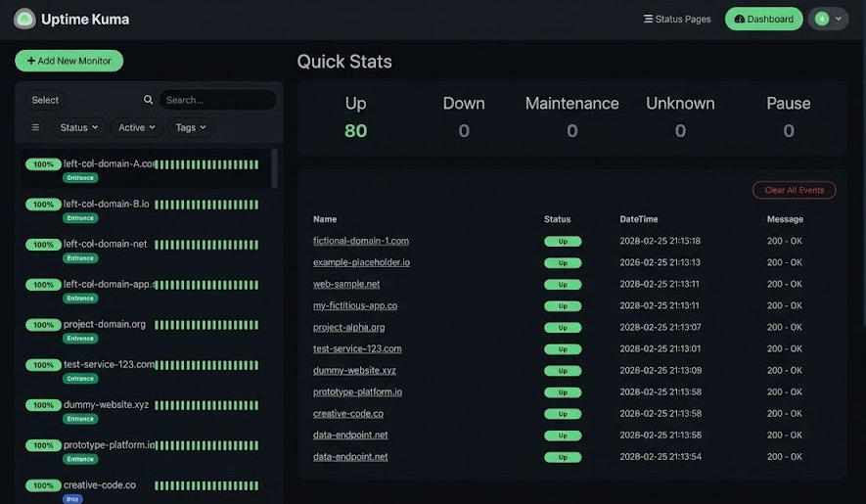Screen dimensions: 866x504
Task: Click the Status column header
Action: coord(557,219)
